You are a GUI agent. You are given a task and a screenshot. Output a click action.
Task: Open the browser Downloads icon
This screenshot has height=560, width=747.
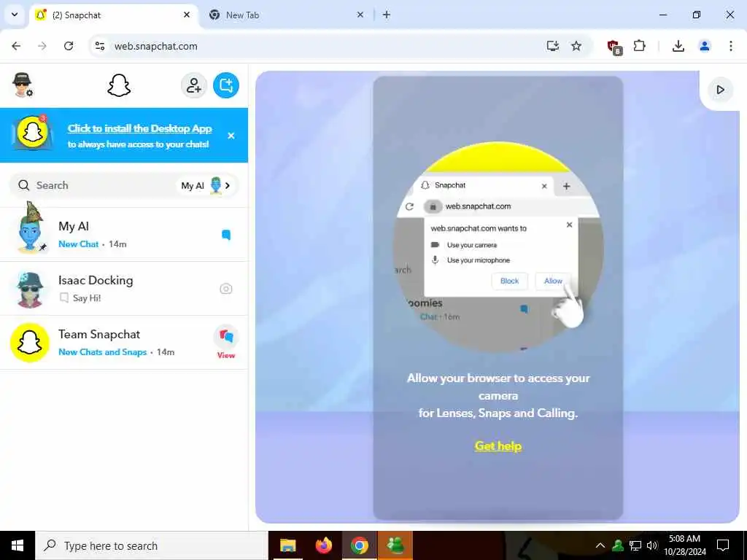(678, 46)
